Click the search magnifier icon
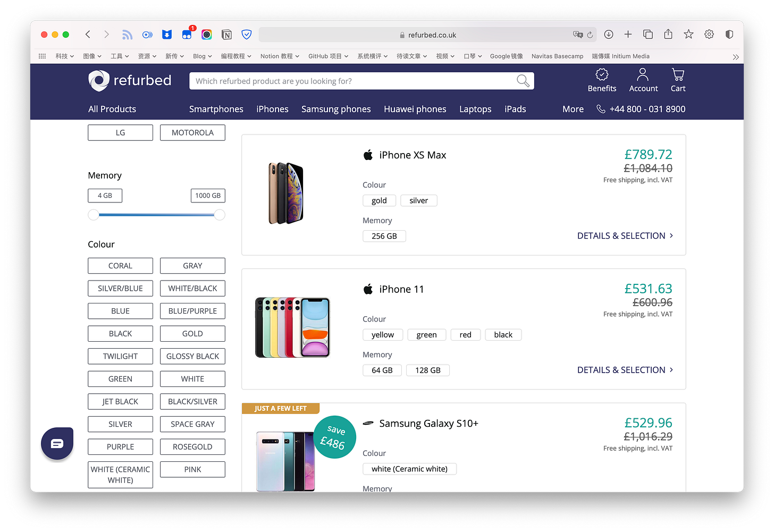The image size is (774, 532). coord(523,81)
